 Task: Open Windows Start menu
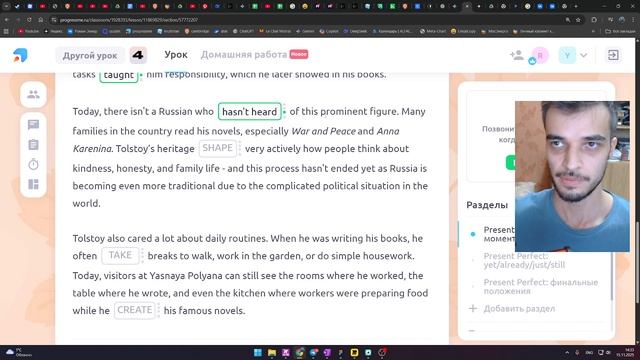258,353
